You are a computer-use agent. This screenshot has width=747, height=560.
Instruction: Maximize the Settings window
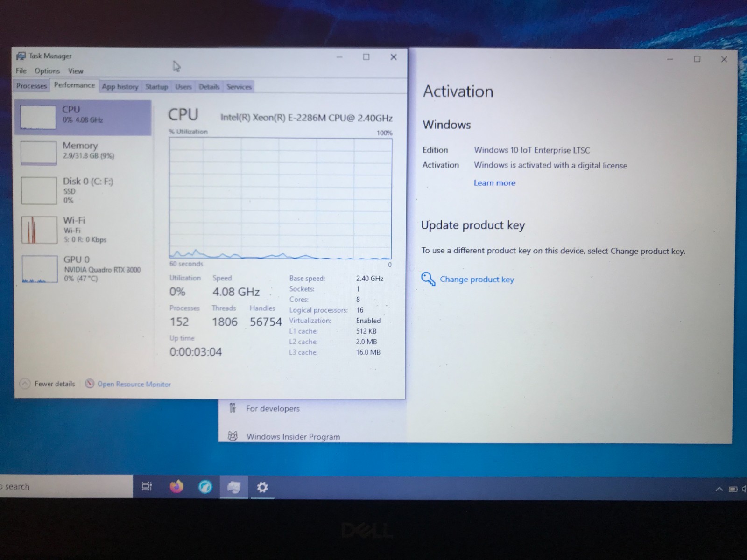697,59
